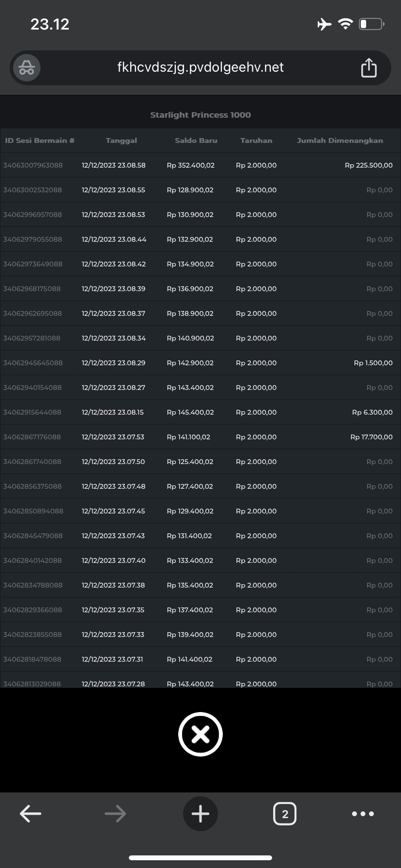Open session ID 34062945645088
401x868 pixels.
tap(33, 363)
